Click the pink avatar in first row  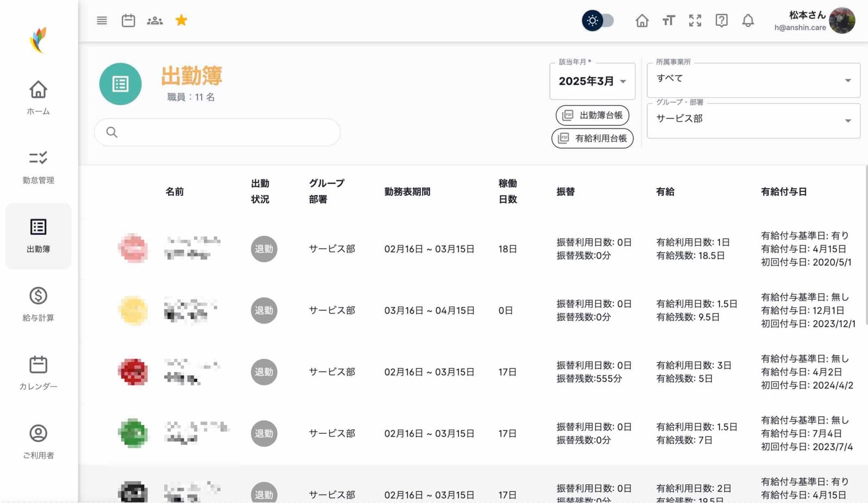pyautogui.click(x=133, y=249)
